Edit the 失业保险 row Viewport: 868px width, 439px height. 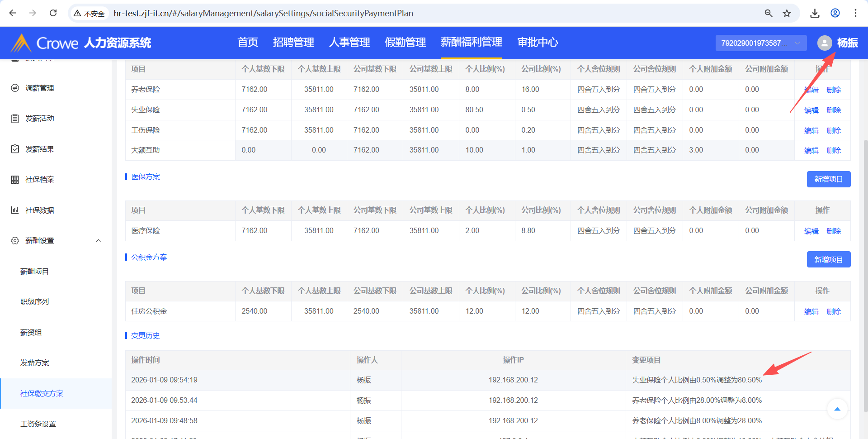[811, 110]
